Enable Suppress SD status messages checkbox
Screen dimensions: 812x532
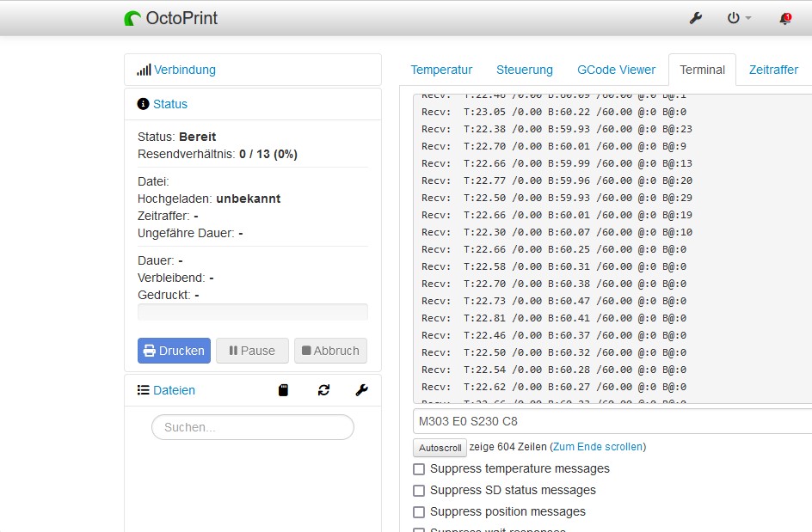coord(419,491)
